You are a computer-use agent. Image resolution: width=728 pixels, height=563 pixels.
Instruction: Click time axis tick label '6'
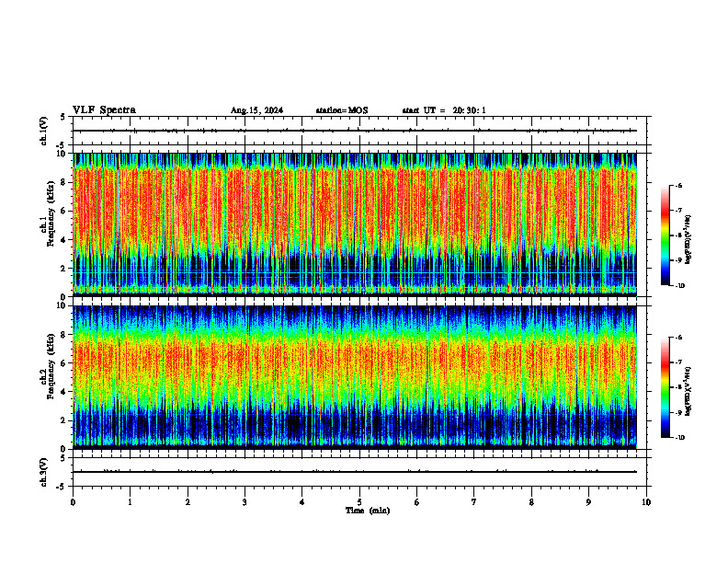coord(417,502)
